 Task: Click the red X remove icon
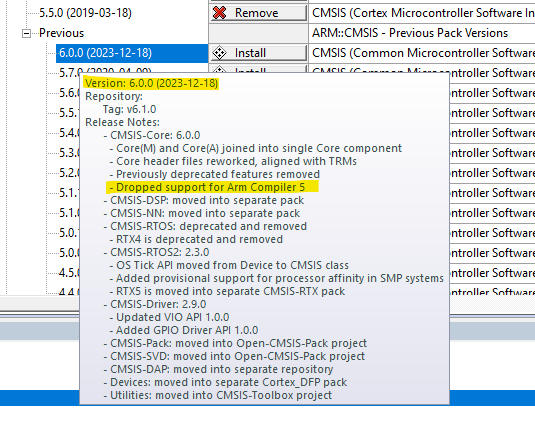click(x=219, y=13)
